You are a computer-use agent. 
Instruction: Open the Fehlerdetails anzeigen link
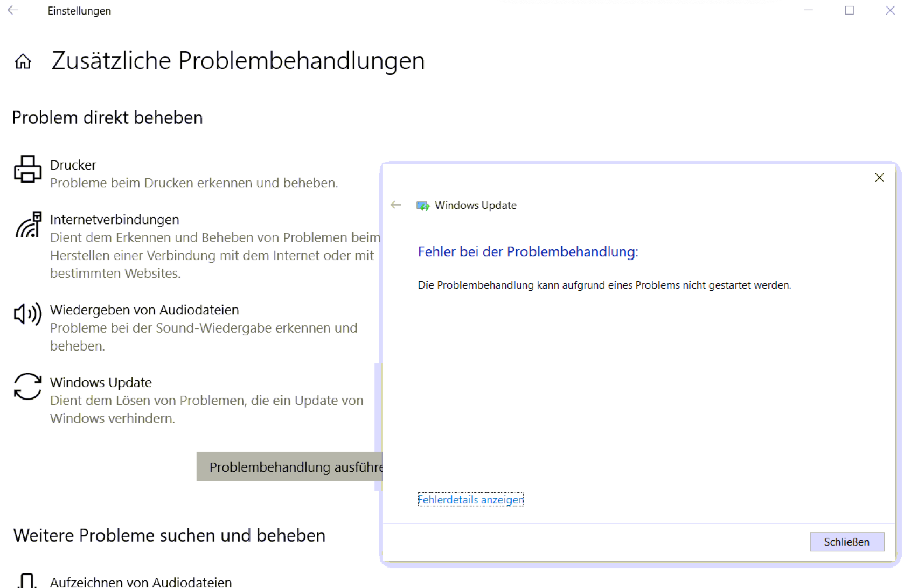pos(470,500)
